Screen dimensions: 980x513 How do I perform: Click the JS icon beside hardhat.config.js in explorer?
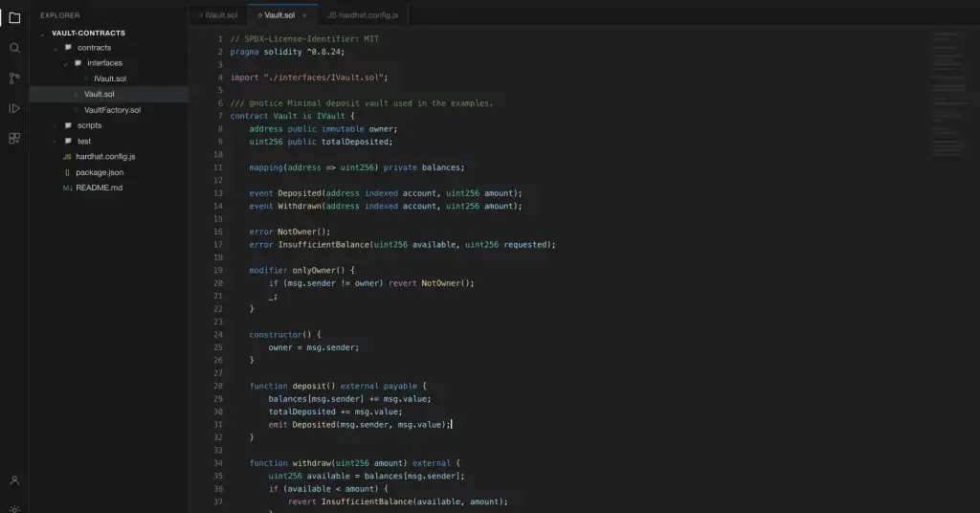coord(67,157)
